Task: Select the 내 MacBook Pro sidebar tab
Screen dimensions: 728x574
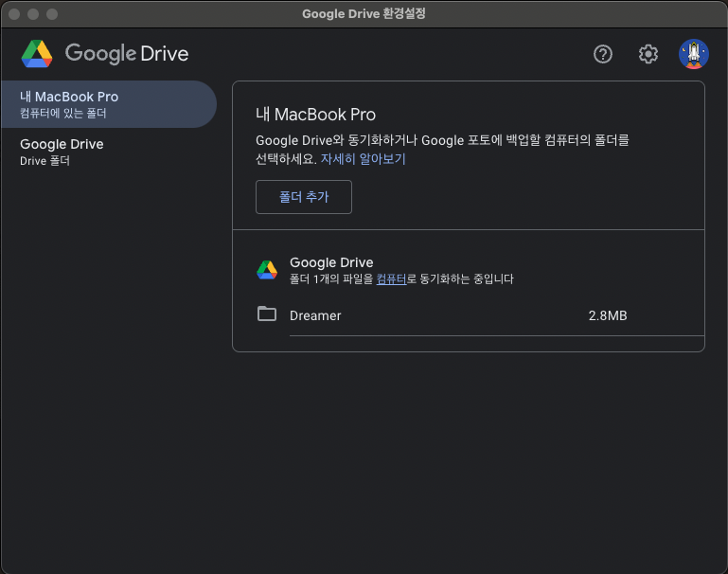Action: (x=109, y=104)
